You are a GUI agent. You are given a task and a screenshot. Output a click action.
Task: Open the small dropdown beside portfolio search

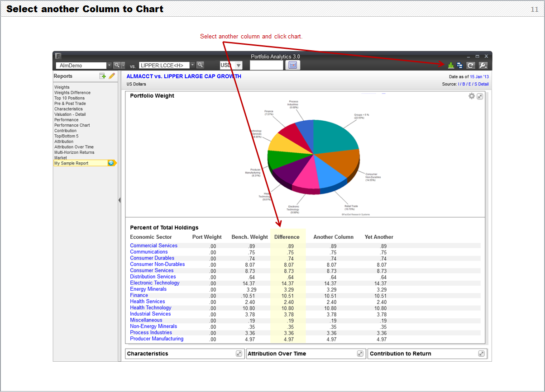123,65
